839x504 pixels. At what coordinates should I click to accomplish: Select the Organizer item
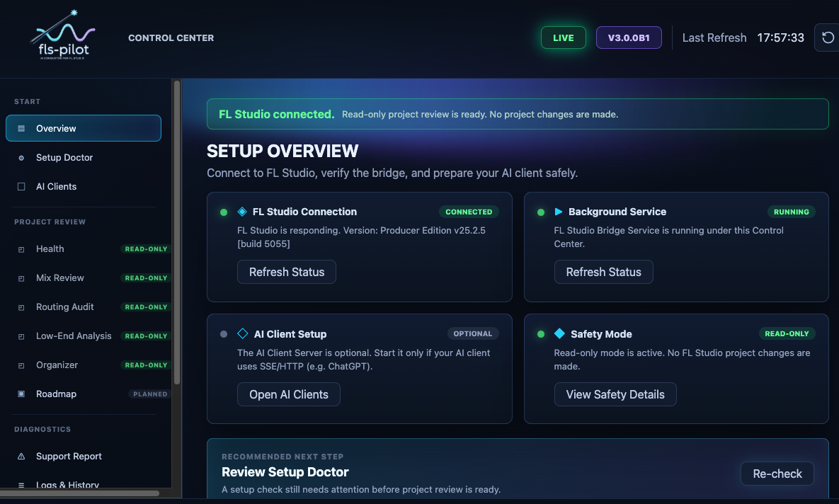coord(89,365)
